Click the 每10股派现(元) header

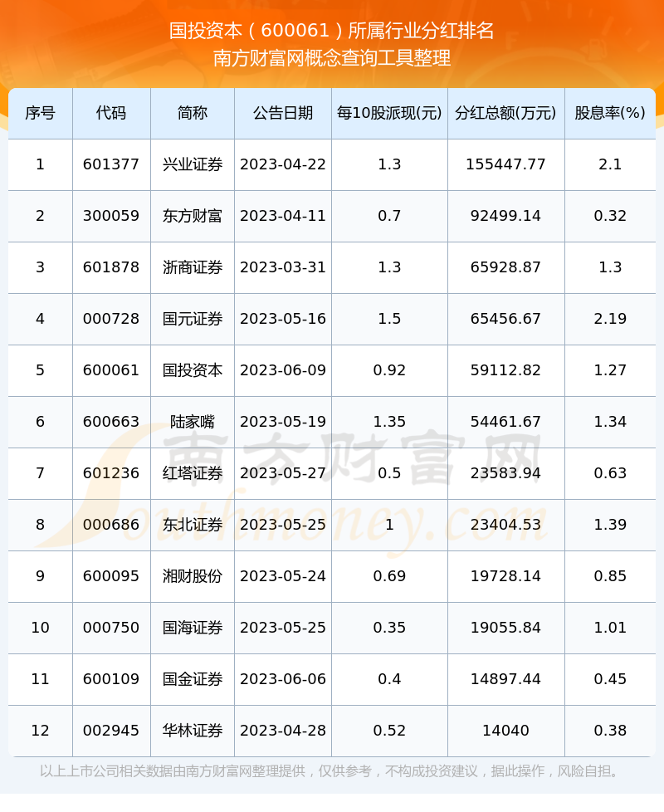(390, 113)
